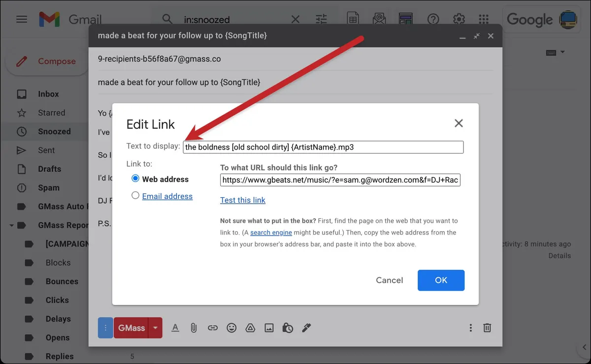This screenshot has height=364, width=591.
Task: Open more options in compose toolbar
Action: (x=471, y=328)
